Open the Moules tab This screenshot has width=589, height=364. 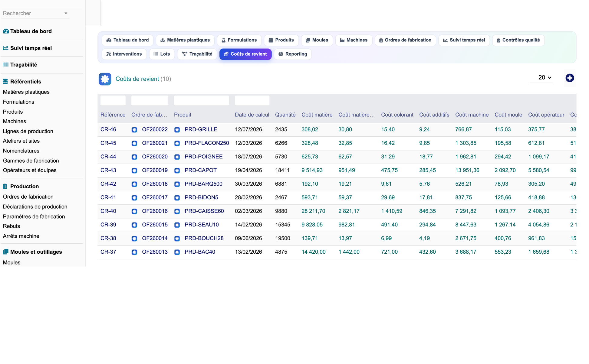click(317, 40)
